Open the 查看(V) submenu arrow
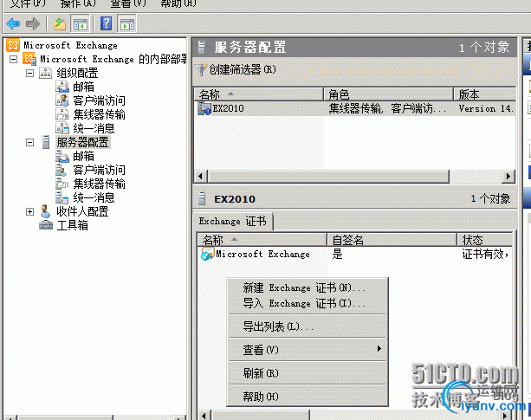 click(379, 349)
